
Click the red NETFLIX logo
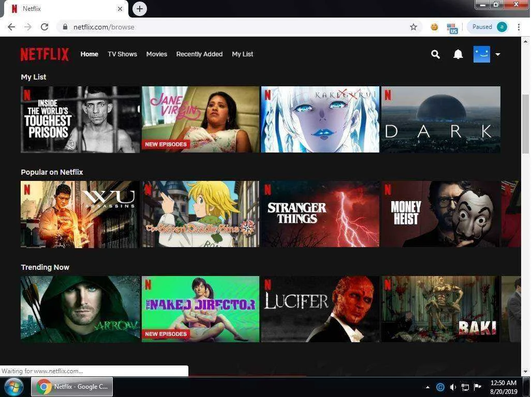(45, 54)
